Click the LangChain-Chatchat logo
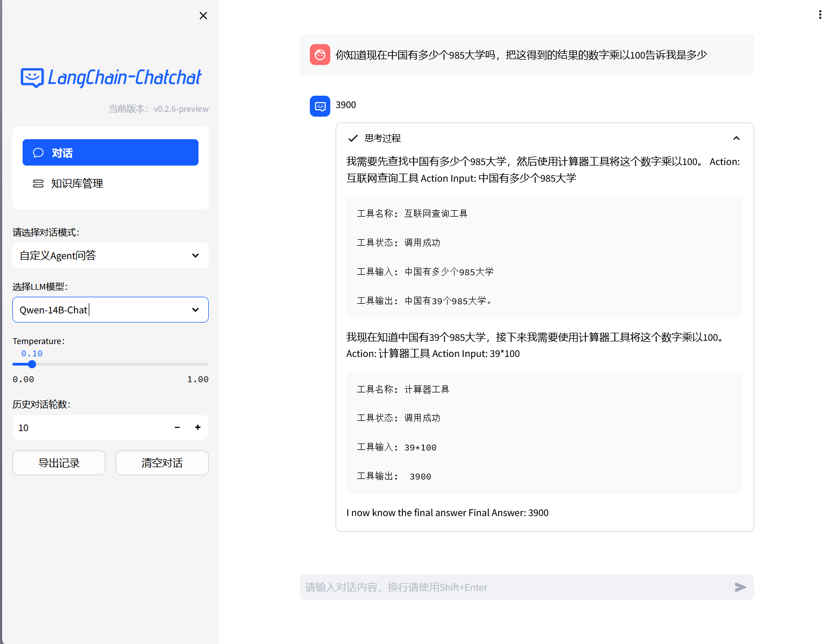This screenshot has width=830, height=644. [x=111, y=77]
